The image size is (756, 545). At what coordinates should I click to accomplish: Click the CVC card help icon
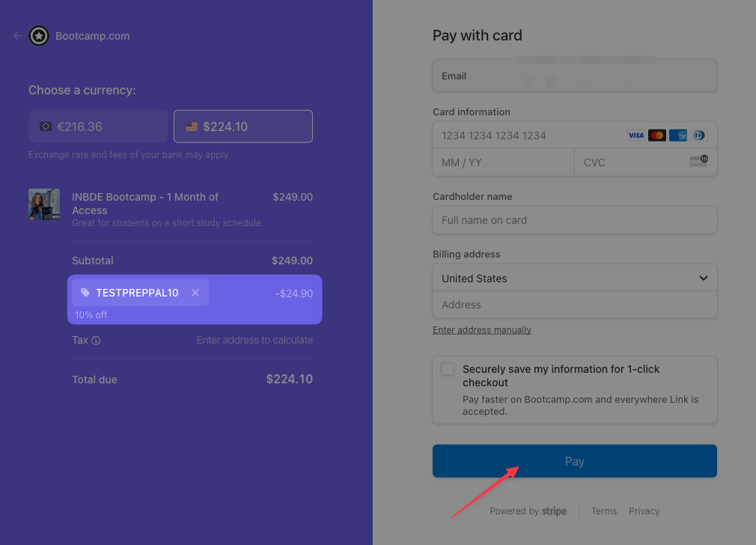(698, 161)
